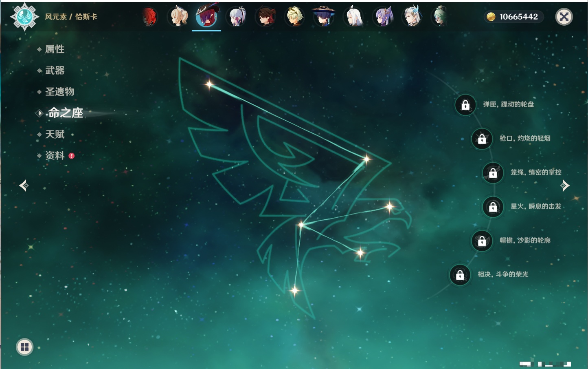Image resolution: width=588 pixels, height=369 pixels.
Task: Click the star on the eagle's head
Action: [390, 207]
